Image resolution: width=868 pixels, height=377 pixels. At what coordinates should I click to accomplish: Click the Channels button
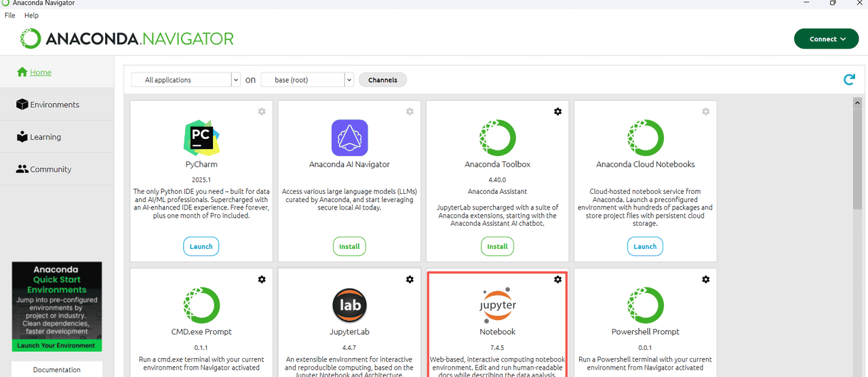click(382, 80)
